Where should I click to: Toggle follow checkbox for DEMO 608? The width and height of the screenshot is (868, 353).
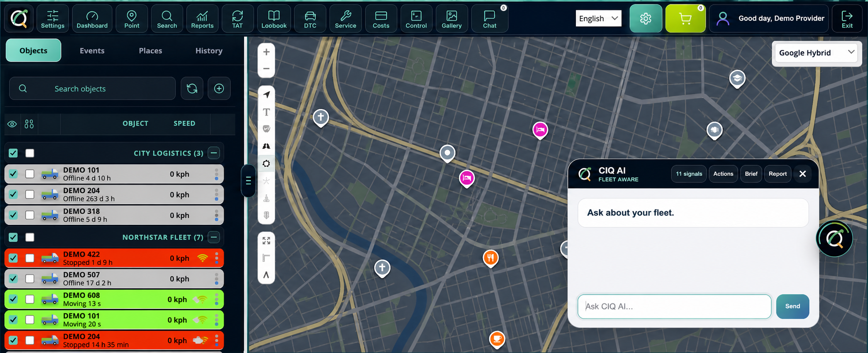[30, 299]
